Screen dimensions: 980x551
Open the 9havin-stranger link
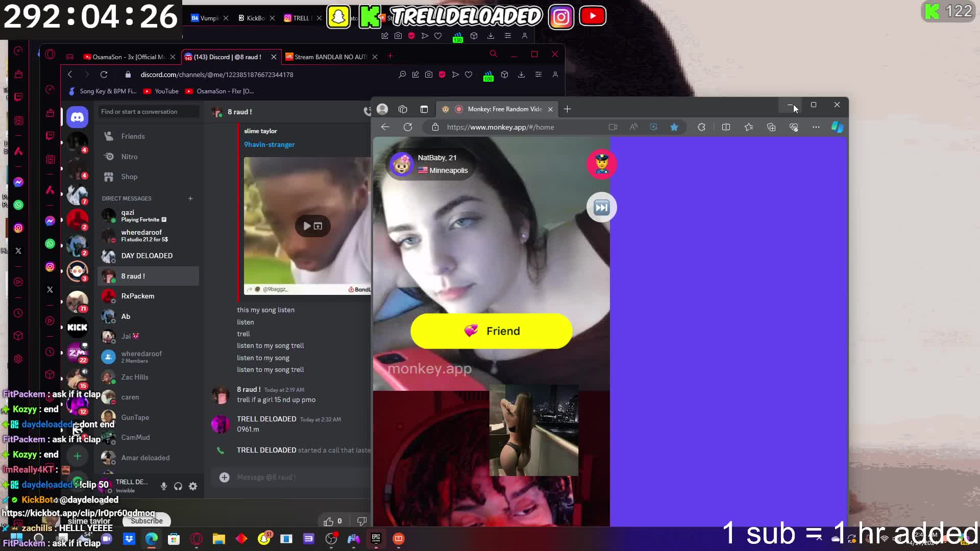click(x=269, y=144)
